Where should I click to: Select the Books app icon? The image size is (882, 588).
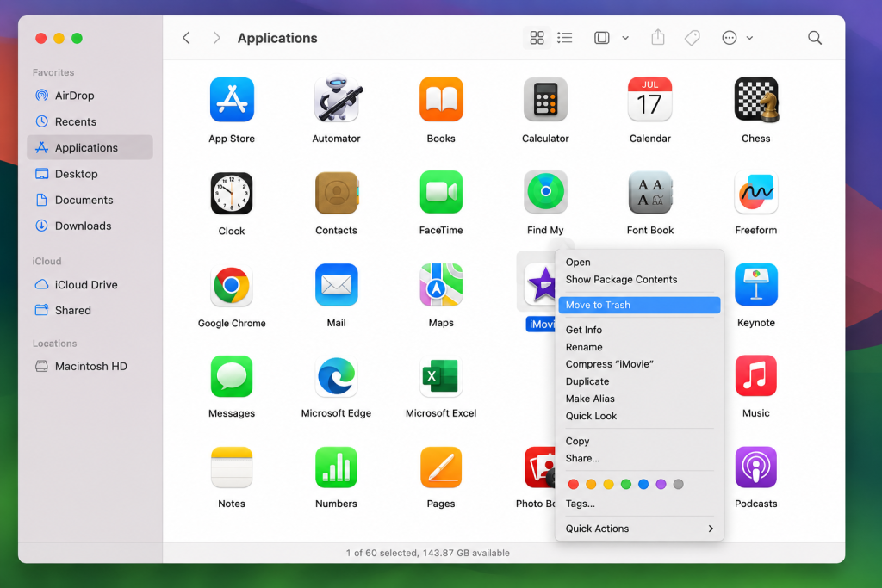click(x=441, y=100)
